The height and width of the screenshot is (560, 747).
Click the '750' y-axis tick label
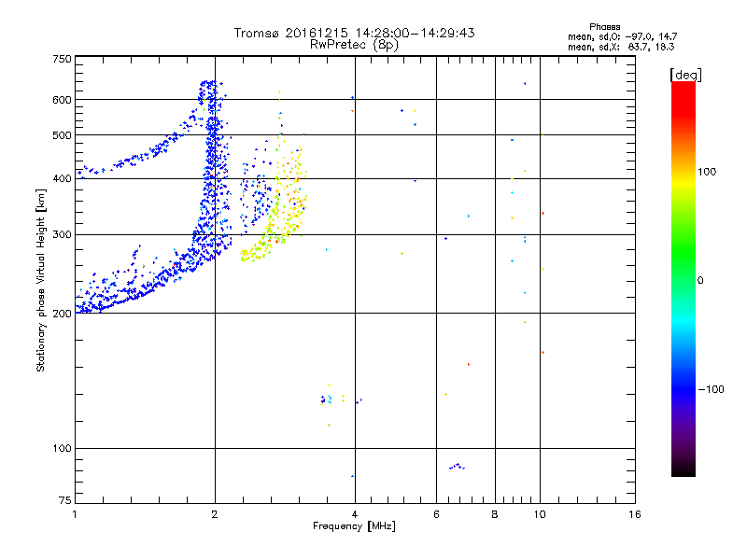point(63,59)
